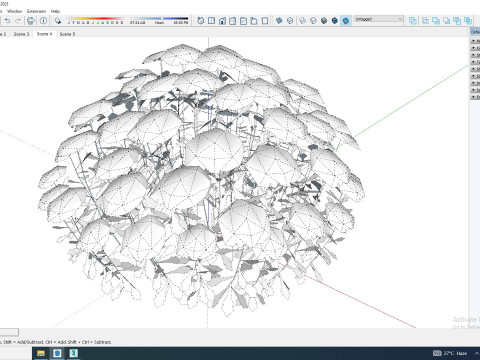
Task: Open the Window menu
Action: coord(15,11)
